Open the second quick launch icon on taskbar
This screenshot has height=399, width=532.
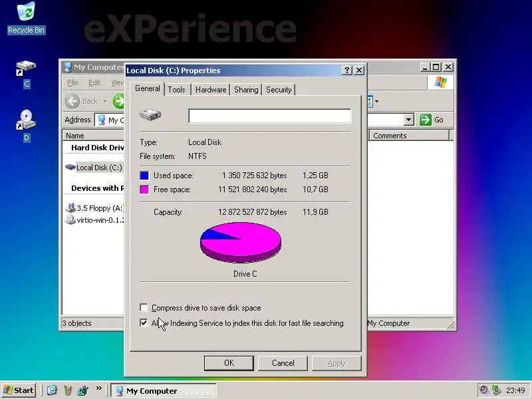point(68,390)
